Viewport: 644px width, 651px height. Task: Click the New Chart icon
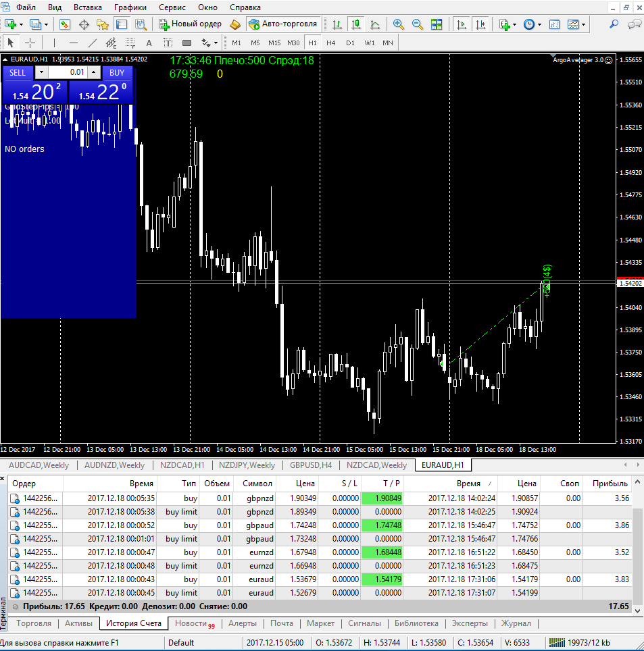pyautogui.click(x=10, y=24)
